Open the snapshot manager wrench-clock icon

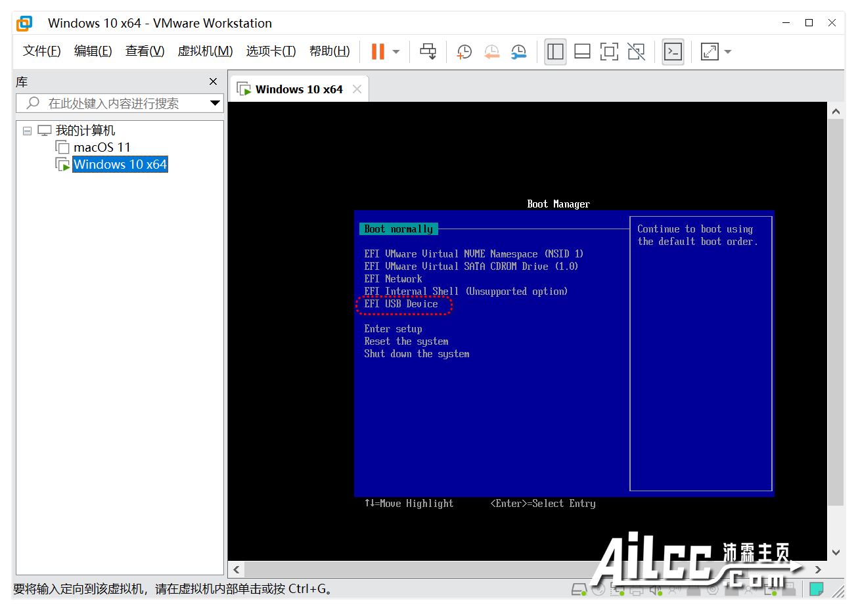click(x=519, y=52)
